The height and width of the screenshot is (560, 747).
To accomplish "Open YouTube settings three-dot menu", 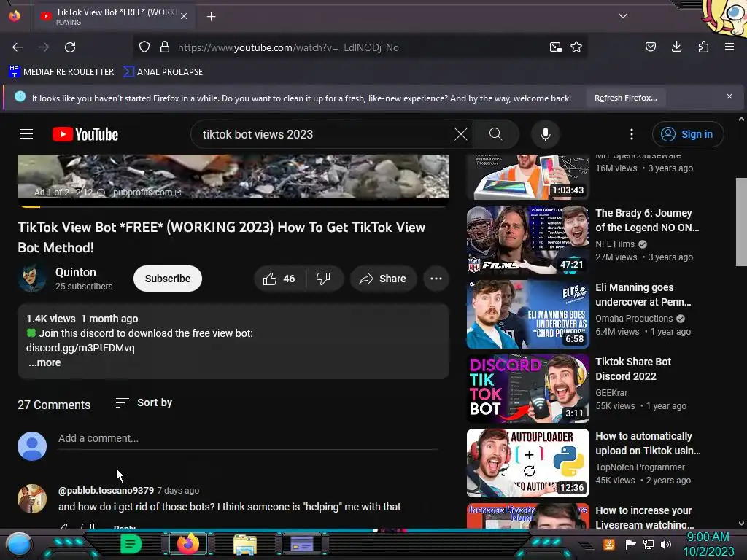I will [x=632, y=134].
